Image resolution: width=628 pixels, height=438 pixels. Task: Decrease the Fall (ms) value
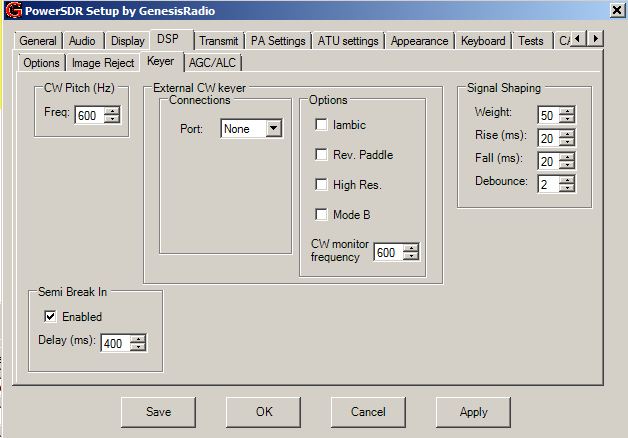[567, 165]
